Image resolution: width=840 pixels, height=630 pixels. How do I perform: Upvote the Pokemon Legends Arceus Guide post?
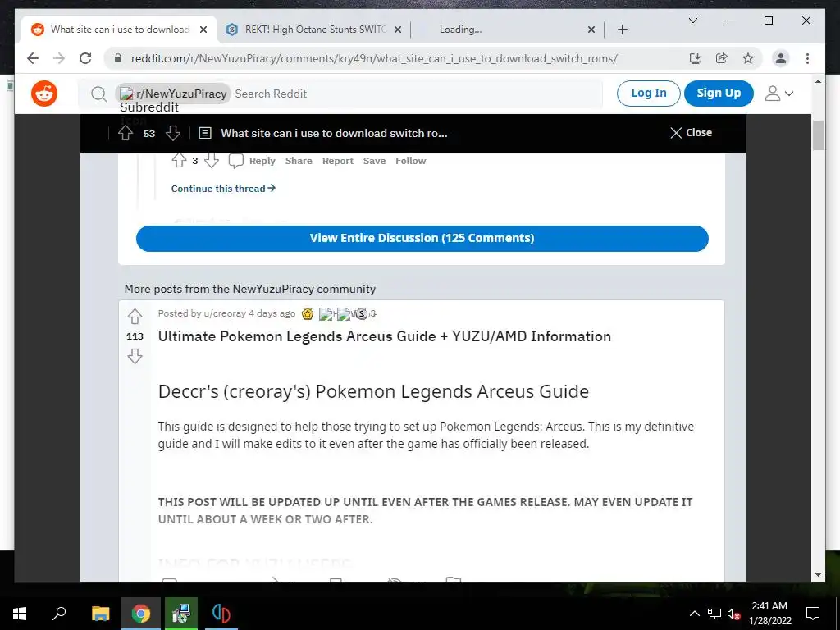[135, 317]
